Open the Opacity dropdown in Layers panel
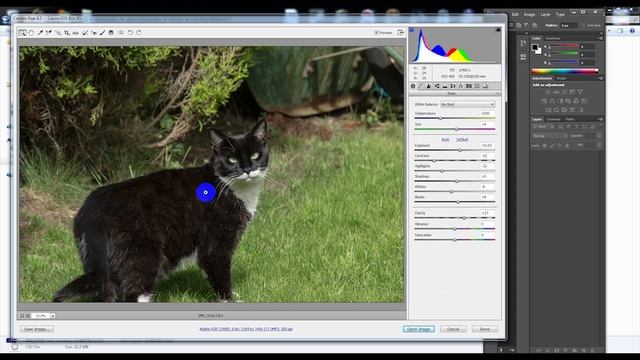 tap(599, 136)
